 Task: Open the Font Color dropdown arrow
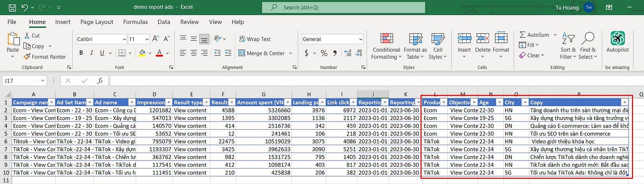tap(167, 53)
